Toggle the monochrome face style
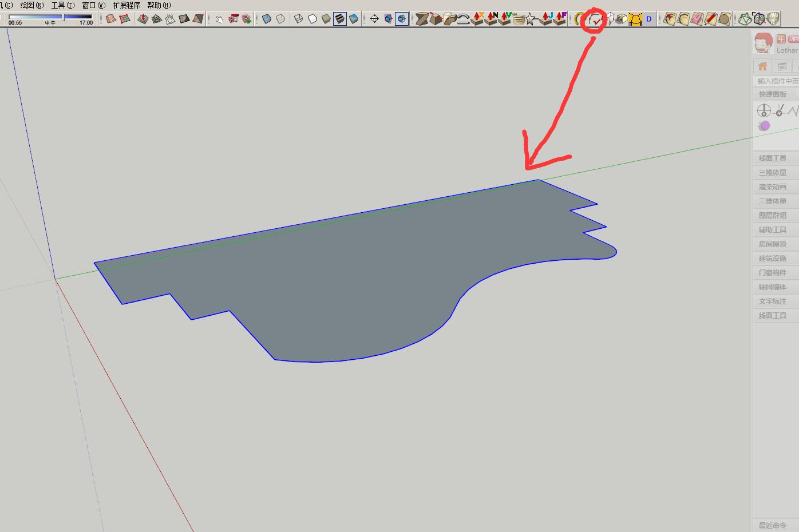The image size is (799, 532). point(354,19)
